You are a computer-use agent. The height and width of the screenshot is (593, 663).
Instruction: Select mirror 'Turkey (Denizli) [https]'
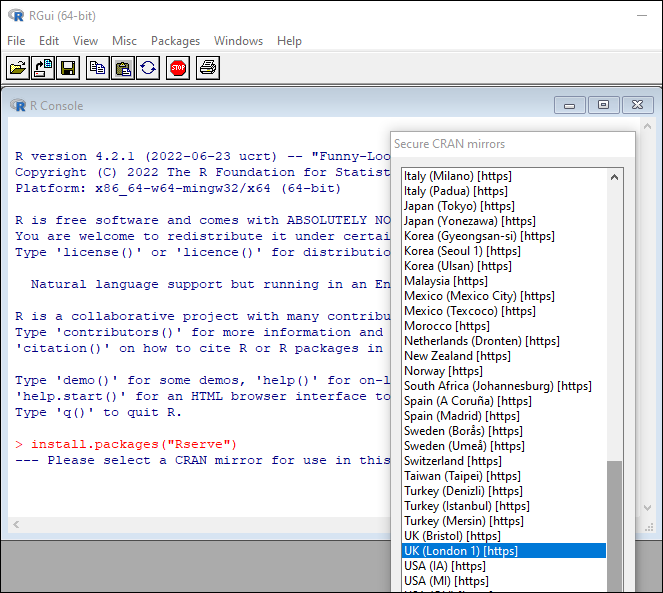click(504, 491)
